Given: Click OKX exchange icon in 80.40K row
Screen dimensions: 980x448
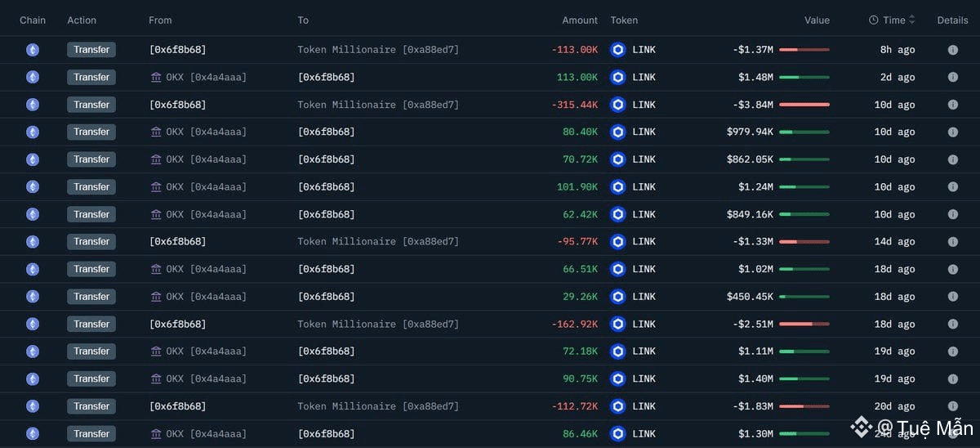Looking at the screenshot, I should pyautogui.click(x=156, y=132).
